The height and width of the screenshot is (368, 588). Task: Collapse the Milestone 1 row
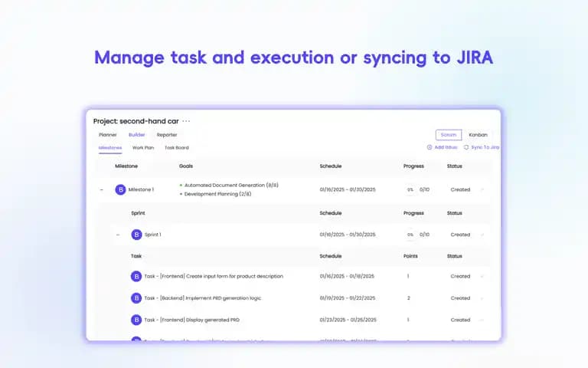click(101, 190)
